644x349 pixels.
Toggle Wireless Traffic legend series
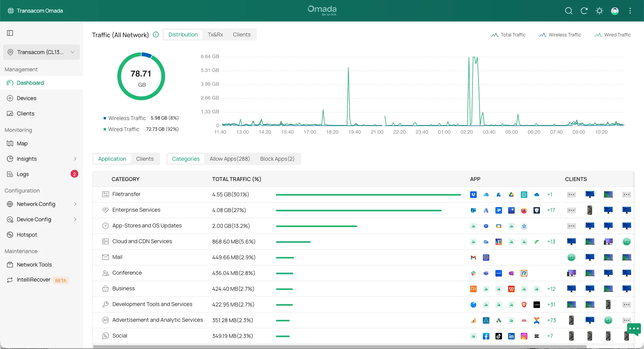click(560, 35)
